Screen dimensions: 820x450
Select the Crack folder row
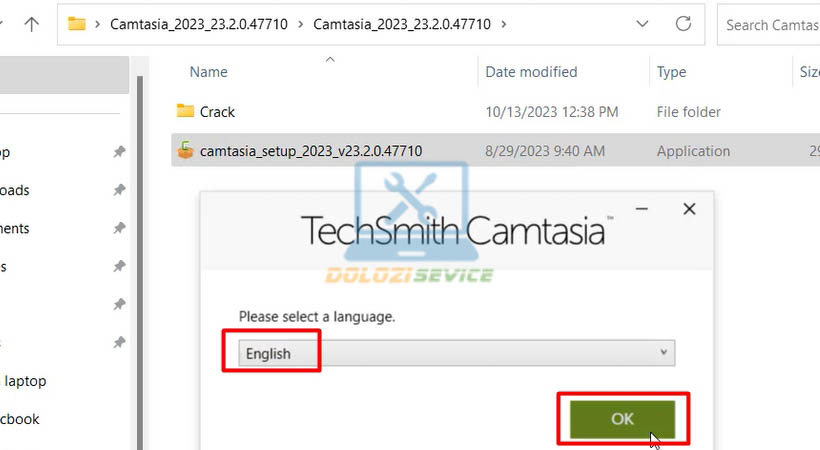click(495, 111)
